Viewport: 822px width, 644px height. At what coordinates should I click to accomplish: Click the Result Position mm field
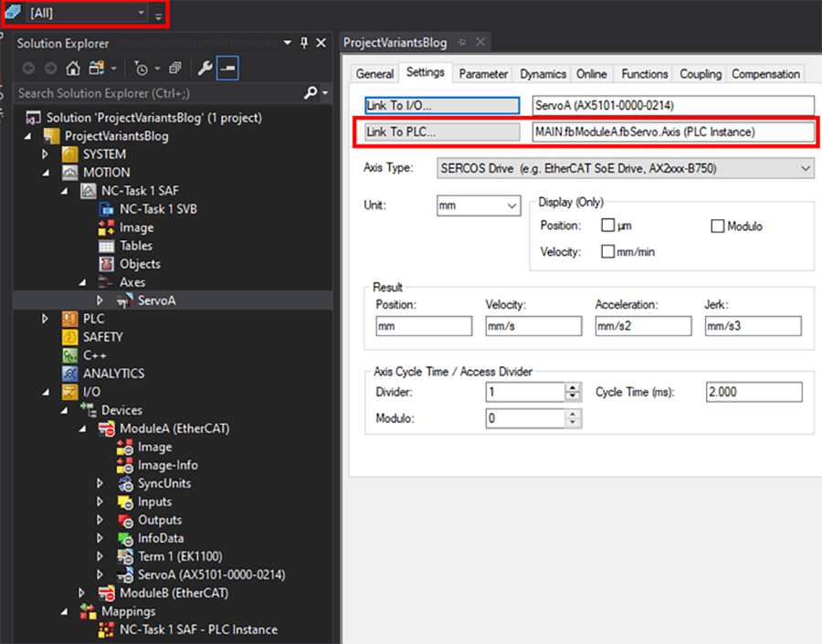pos(424,326)
